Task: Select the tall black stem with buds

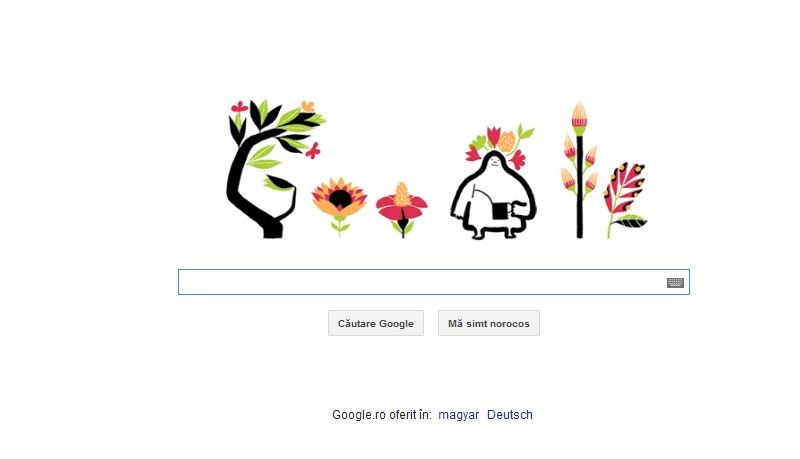Action: [579, 169]
